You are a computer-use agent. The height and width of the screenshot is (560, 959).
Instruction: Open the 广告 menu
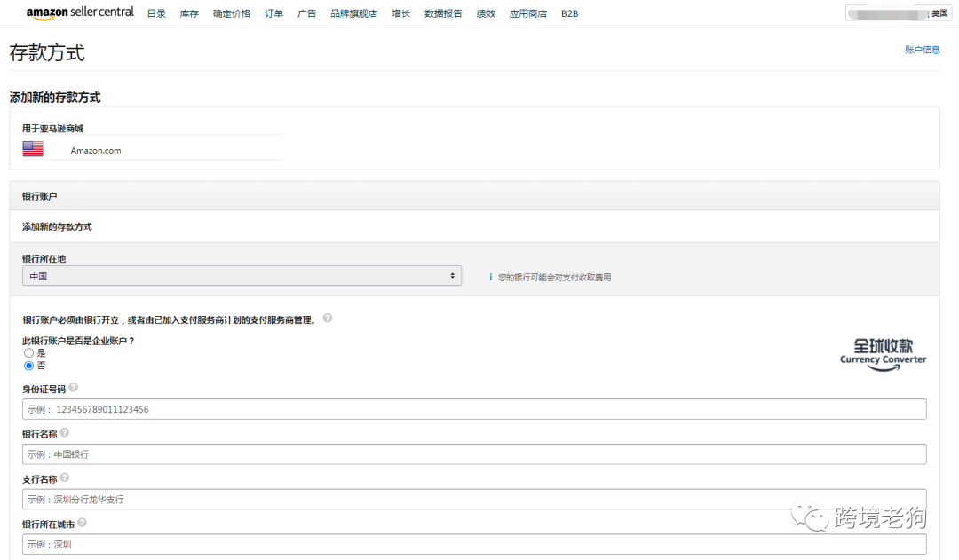(x=307, y=13)
